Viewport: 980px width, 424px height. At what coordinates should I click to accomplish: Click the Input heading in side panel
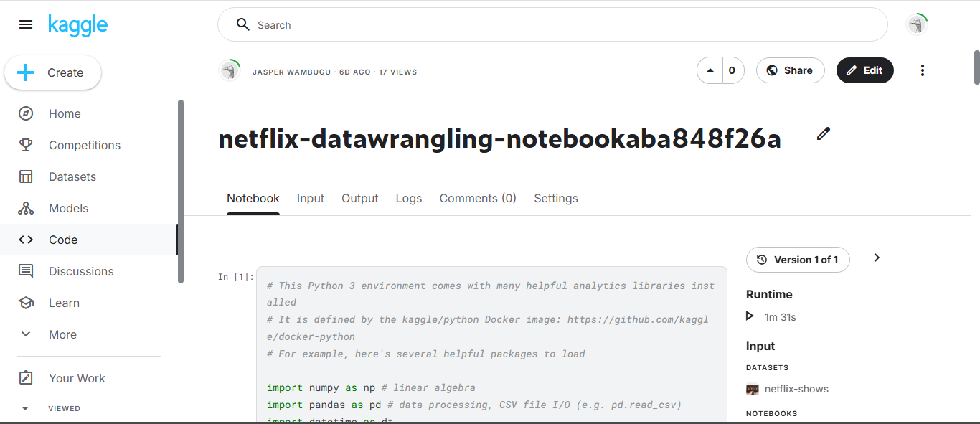[760, 346]
